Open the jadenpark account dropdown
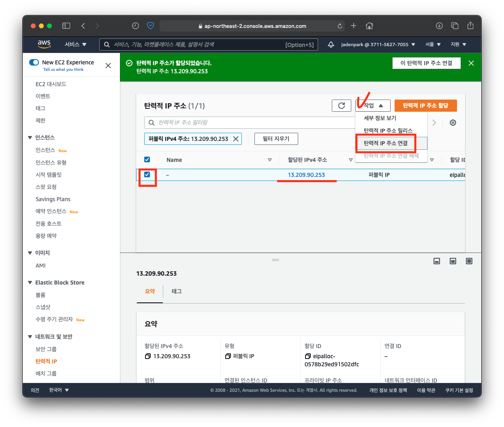This screenshot has height=427, width=504. click(x=378, y=45)
